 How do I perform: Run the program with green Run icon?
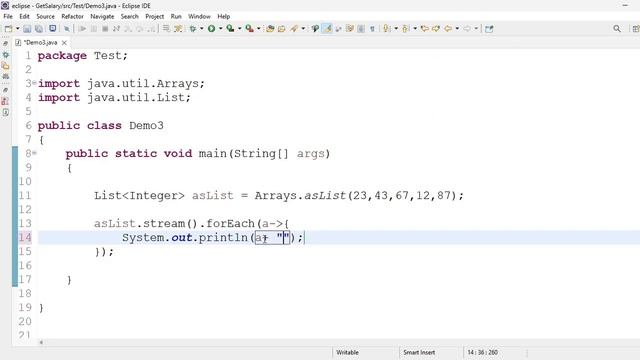point(211,29)
